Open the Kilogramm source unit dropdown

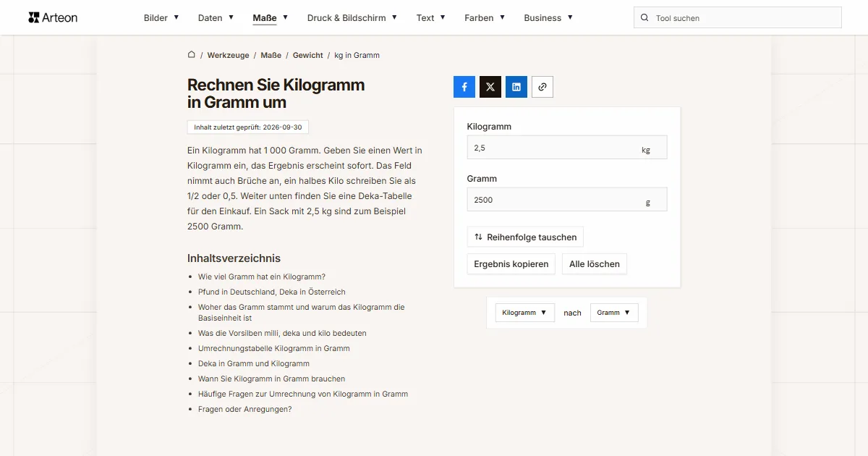point(524,313)
